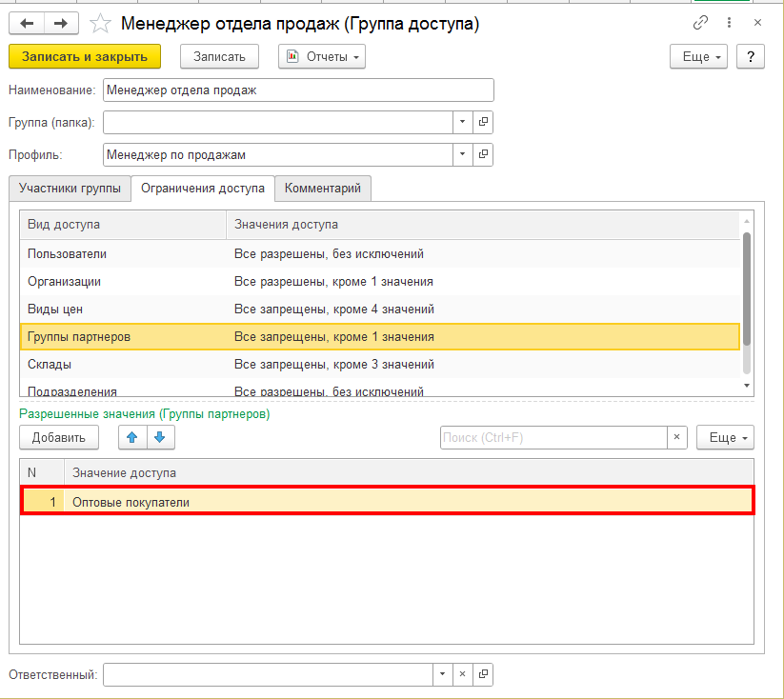Open the Отчеты dropdown menu
This screenshot has width=784, height=699.
[x=322, y=56]
